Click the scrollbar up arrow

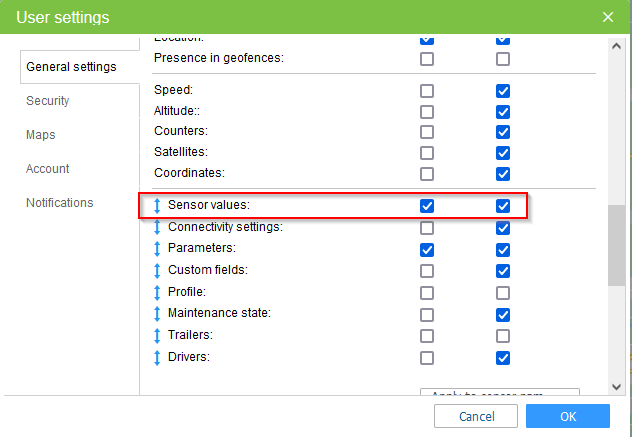(x=616, y=46)
